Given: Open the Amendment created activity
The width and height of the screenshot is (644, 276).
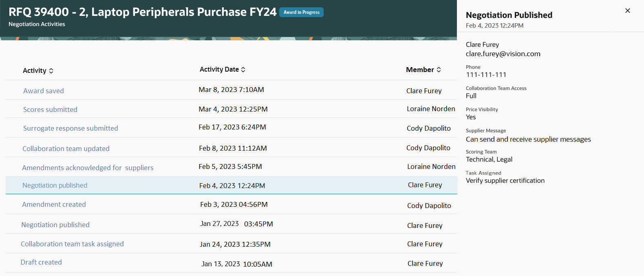Looking at the screenshot, I should pyautogui.click(x=54, y=204).
